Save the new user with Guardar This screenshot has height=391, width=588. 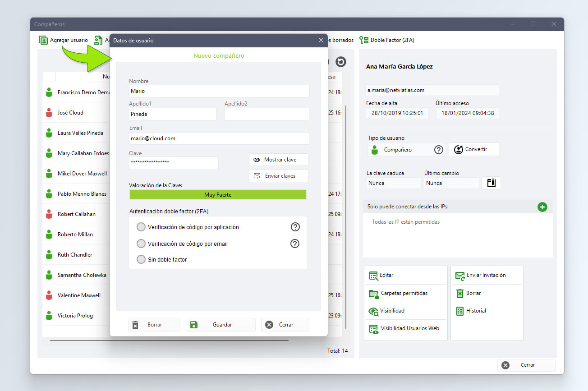click(x=221, y=325)
